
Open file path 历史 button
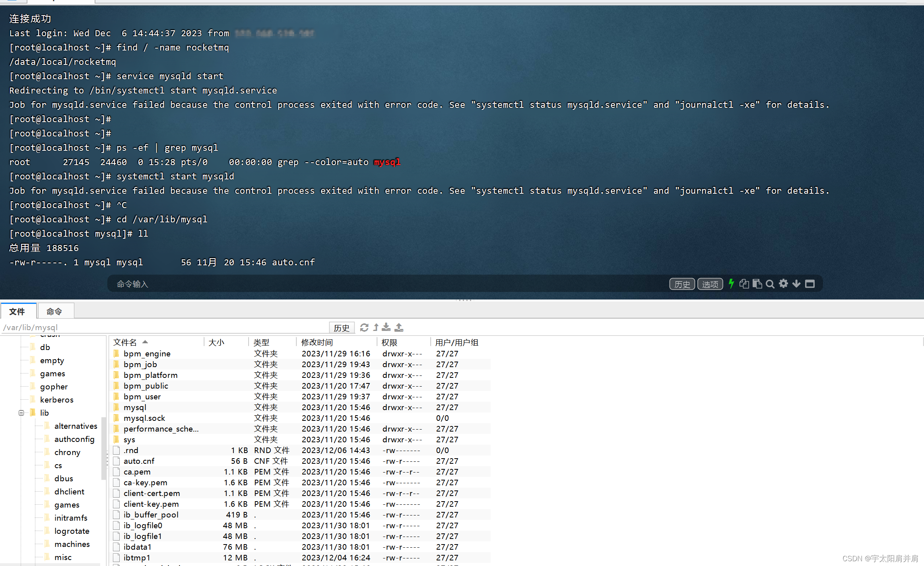342,327
